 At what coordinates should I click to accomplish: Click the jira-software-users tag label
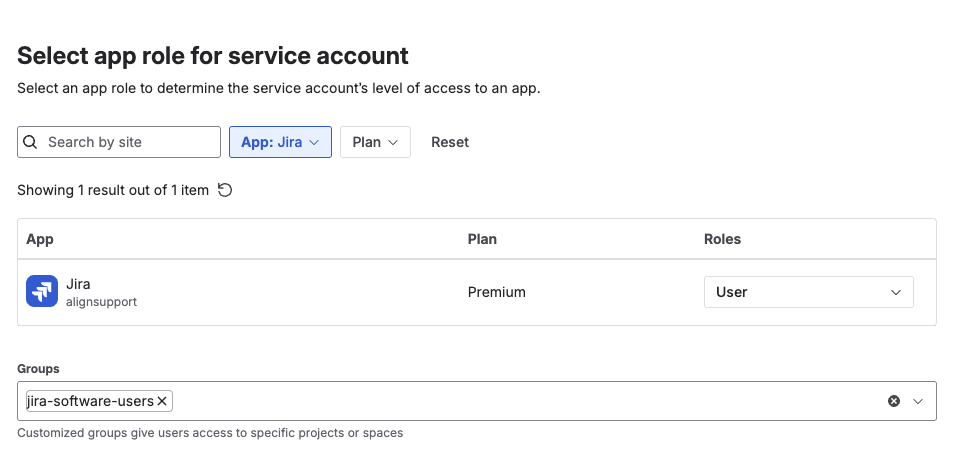[x=91, y=401]
